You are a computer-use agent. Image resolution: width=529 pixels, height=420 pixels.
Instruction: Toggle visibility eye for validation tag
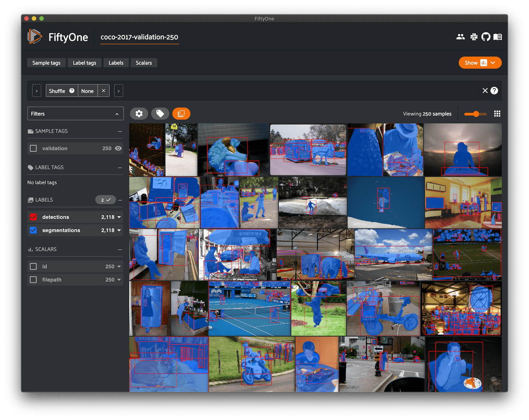click(118, 148)
